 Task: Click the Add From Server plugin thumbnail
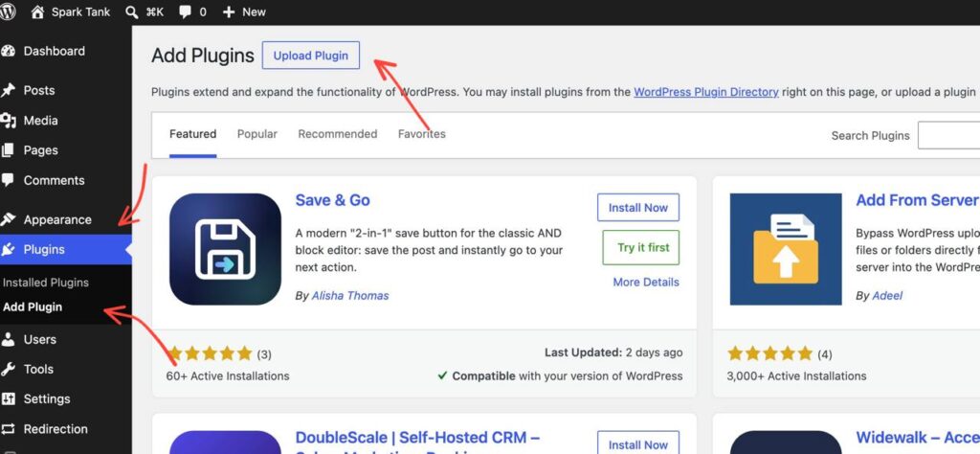(x=786, y=249)
